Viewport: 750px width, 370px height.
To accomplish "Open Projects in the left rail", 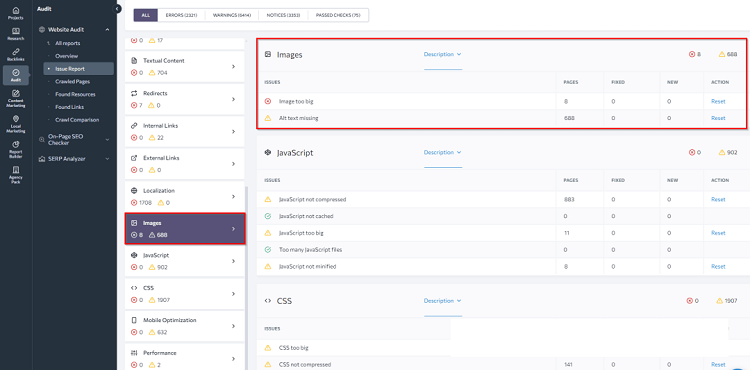I will (x=16, y=13).
